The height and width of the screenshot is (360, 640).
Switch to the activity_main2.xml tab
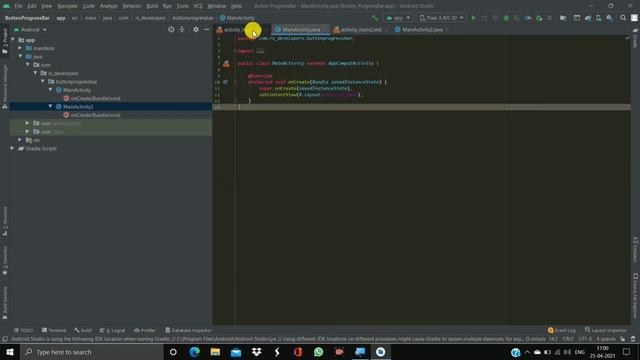point(361,30)
